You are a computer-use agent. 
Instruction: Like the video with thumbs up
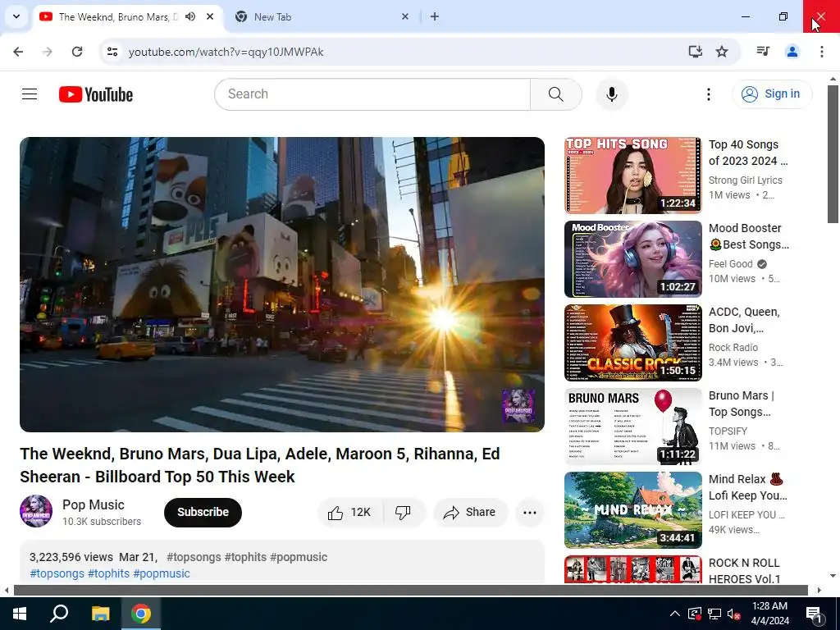(x=350, y=512)
